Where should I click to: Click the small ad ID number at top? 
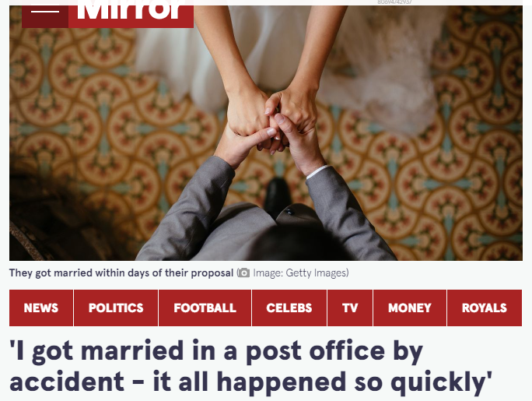point(394,2)
